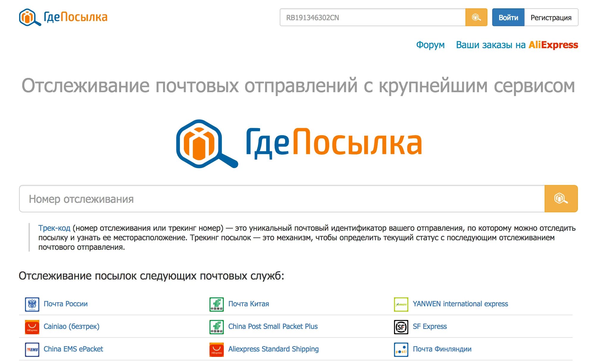This screenshot has height=364, width=594.
Task: Open the Почта Финляндии link
Action: pos(442,349)
